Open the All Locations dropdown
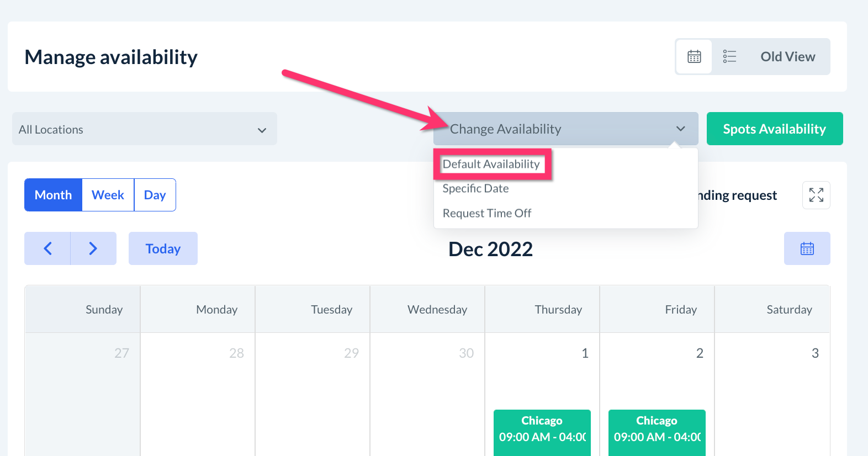Screen dimensions: 868x456 coord(144,129)
